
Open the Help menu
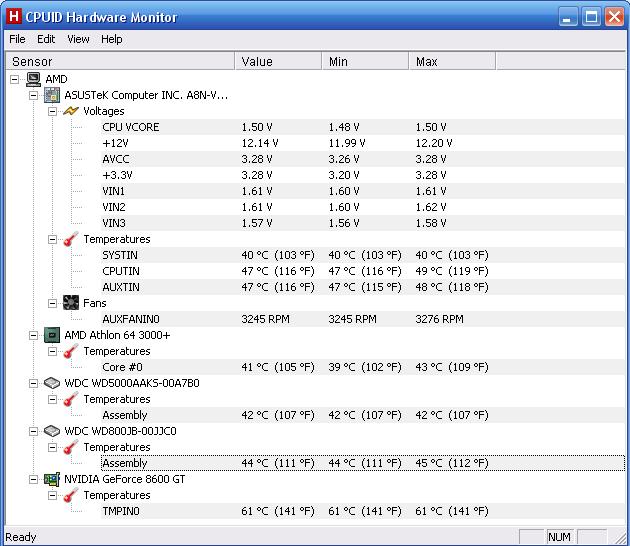112,39
